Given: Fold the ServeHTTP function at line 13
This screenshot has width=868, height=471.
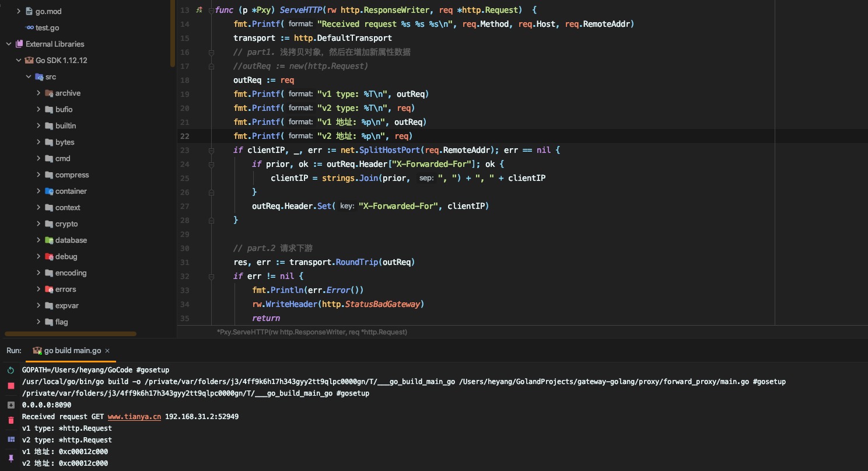Looking at the screenshot, I should (212, 11).
